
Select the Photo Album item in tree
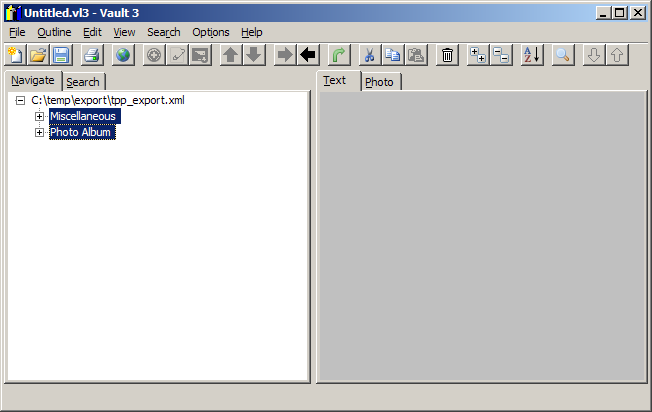pos(81,132)
